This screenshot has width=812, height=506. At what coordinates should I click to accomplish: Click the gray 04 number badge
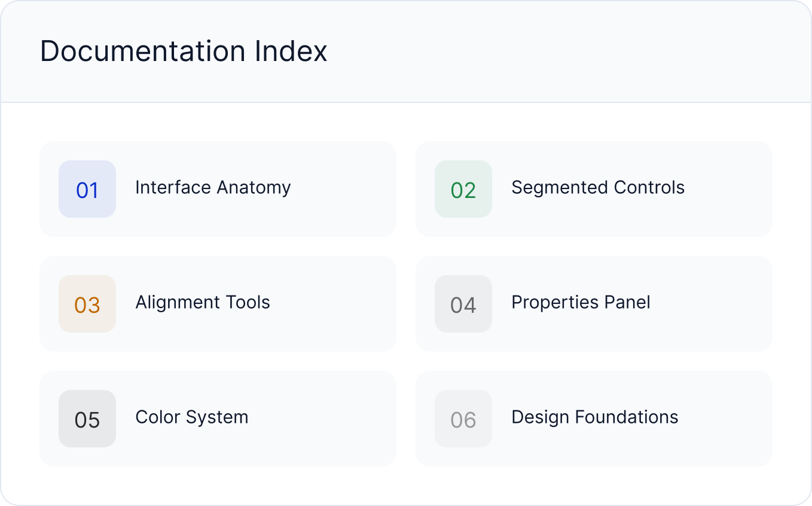pos(463,304)
